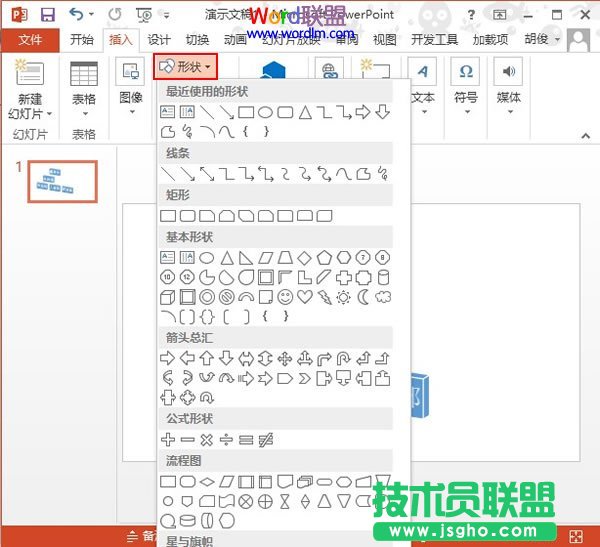The width and height of the screenshot is (600, 547).
Task: Switch to the 视图 ribbon tab
Action: click(x=385, y=39)
